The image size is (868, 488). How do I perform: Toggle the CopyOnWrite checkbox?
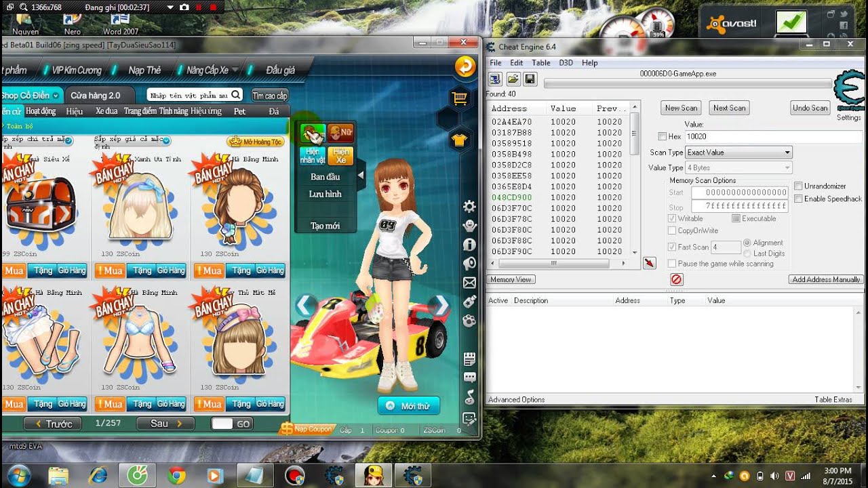click(x=672, y=230)
